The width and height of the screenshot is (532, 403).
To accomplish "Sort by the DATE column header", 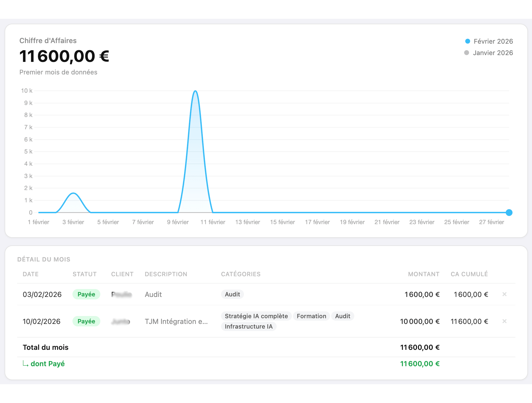I will tap(31, 274).
